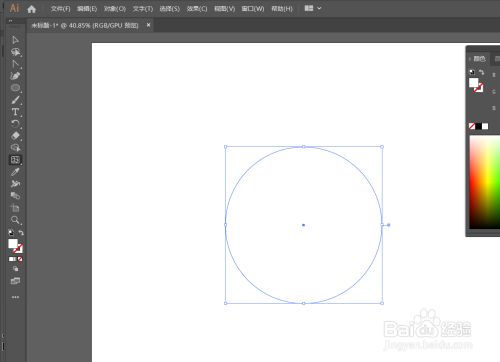Click swap arrow icon in Color panel

click(x=481, y=72)
